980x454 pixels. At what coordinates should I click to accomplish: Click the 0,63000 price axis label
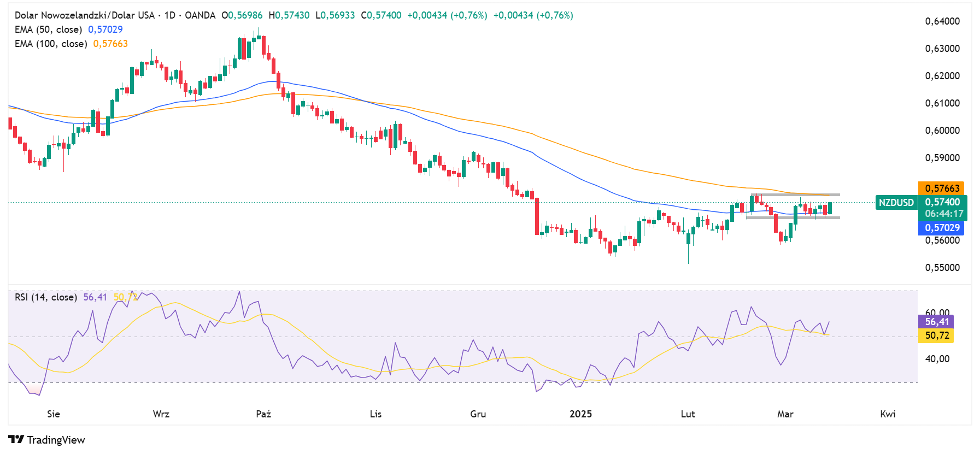tap(942, 49)
